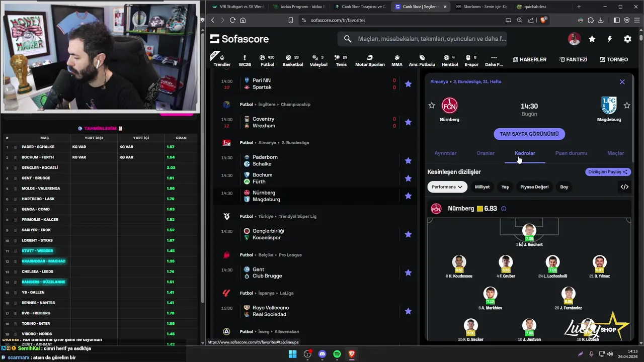Open 2. Bundesliga, 31. Hafta breadcrumb link
This screenshot has height=362, width=644.
[477, 81]
